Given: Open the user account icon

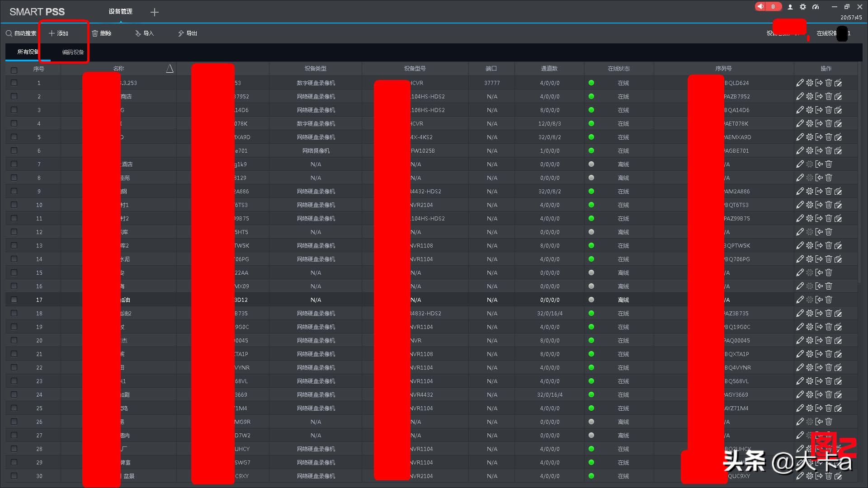Looking at the screenshot, I should click(x=790, y=7).
